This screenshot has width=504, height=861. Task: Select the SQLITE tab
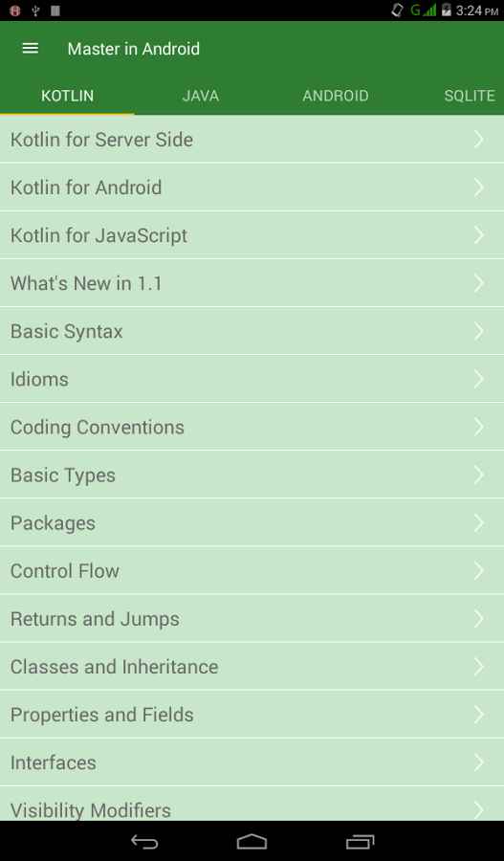tap(470, 96)
